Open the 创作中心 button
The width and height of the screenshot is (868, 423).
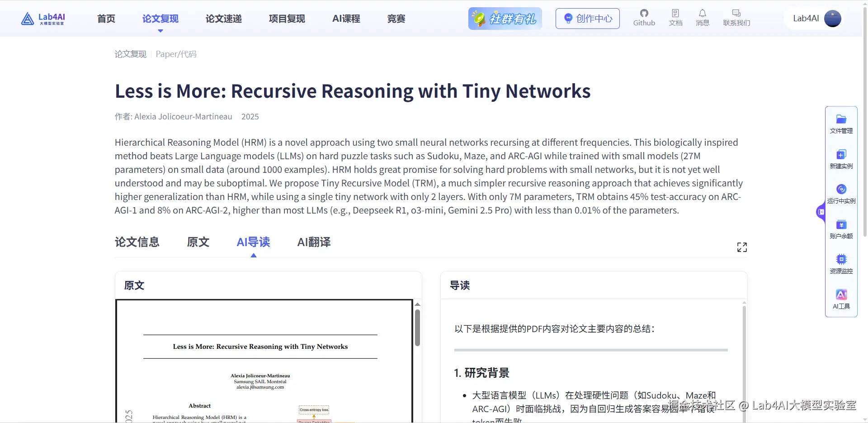tap(587, 19)
